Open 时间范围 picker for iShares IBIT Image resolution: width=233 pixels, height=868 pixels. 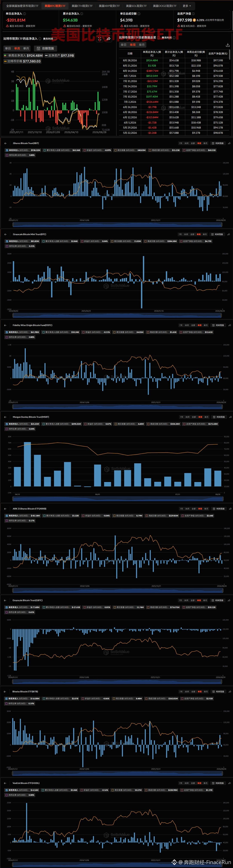(218, 143)
